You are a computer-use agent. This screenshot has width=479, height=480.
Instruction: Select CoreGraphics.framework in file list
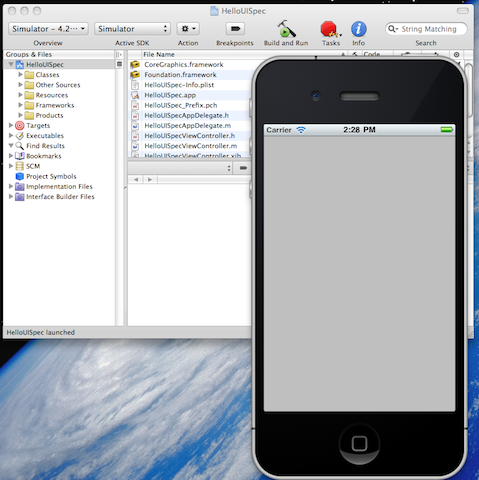point(184,65)
